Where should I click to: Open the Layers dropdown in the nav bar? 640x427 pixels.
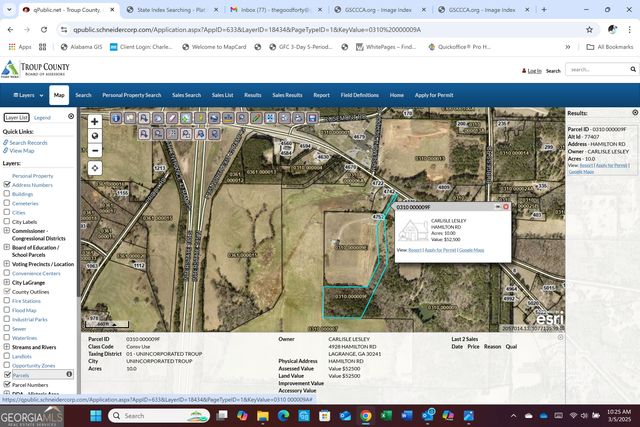(28, 95)
